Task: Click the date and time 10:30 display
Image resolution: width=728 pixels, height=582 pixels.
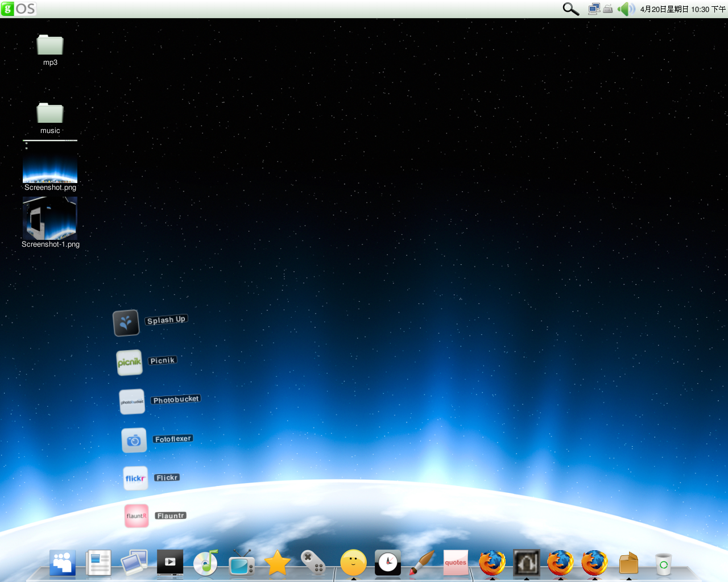Action: (x=682, y=9)
